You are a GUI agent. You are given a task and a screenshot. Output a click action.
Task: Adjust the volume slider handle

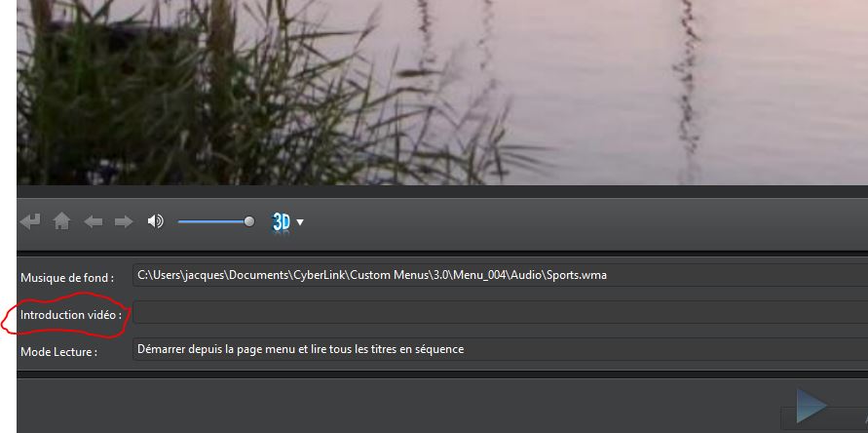tap(249, 221)
